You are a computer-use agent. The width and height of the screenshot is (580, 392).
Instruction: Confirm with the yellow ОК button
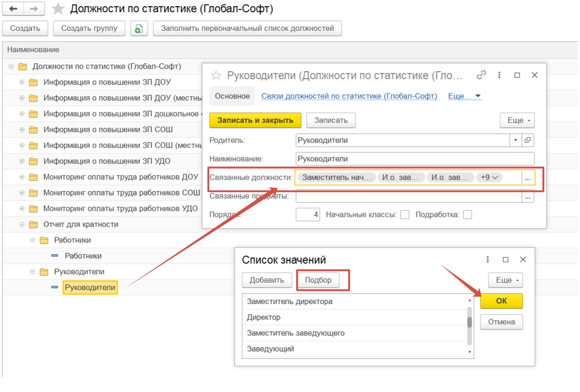(501, 301)
